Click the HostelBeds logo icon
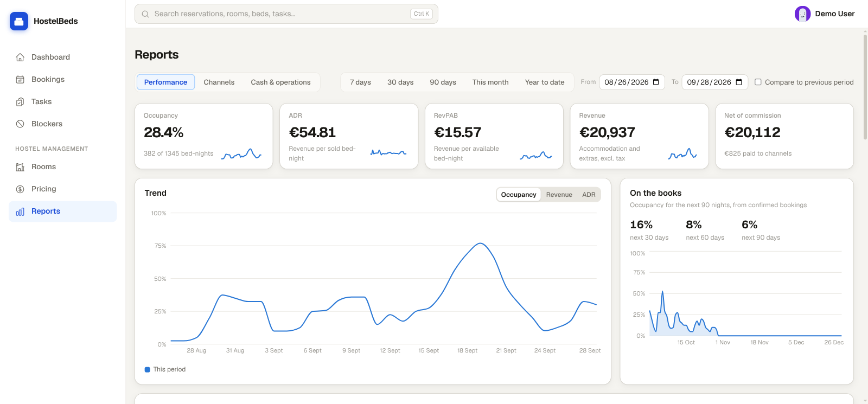868x404 pixels. point(19,21)
